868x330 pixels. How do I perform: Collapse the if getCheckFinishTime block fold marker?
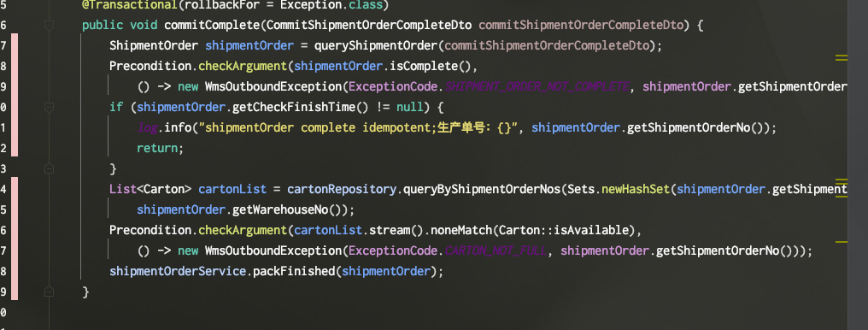click(49, 107)
